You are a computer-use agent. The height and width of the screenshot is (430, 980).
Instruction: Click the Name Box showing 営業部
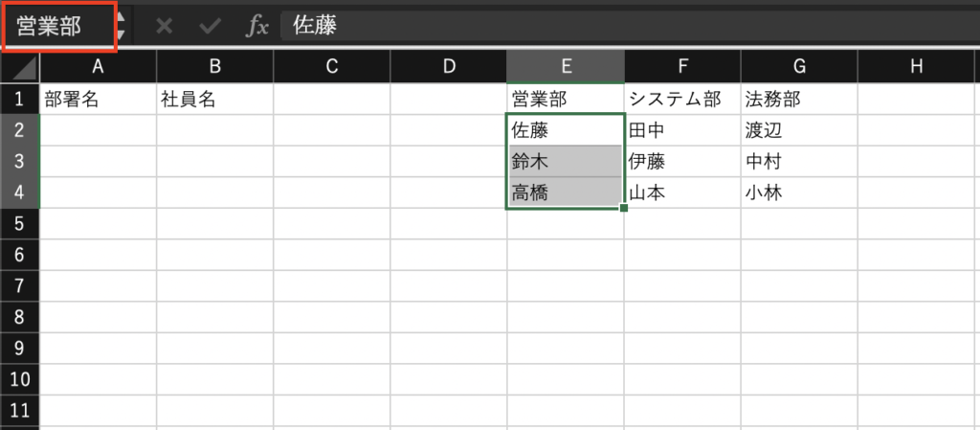[x=53, y=26]
